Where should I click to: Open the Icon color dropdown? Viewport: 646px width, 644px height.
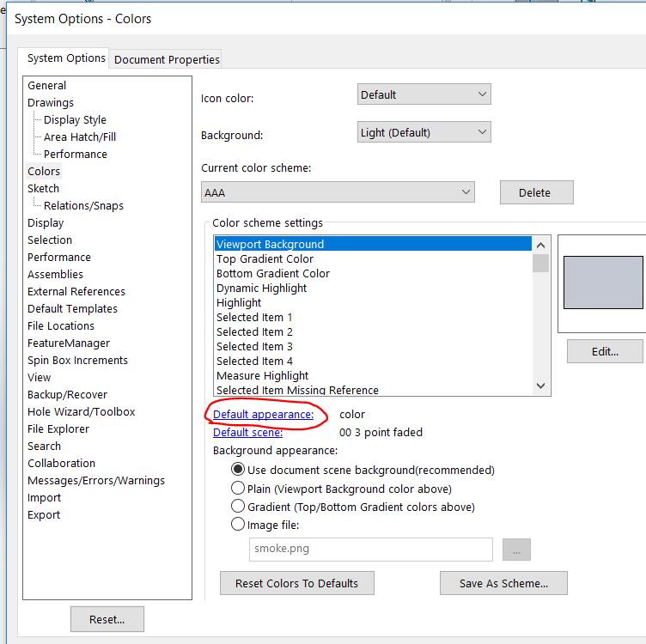[424, 94]
